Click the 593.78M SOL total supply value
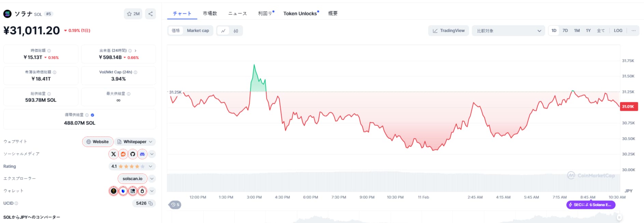Image resolution: width=644 pixels, height=223 pixels. click(x=41, y=100)
